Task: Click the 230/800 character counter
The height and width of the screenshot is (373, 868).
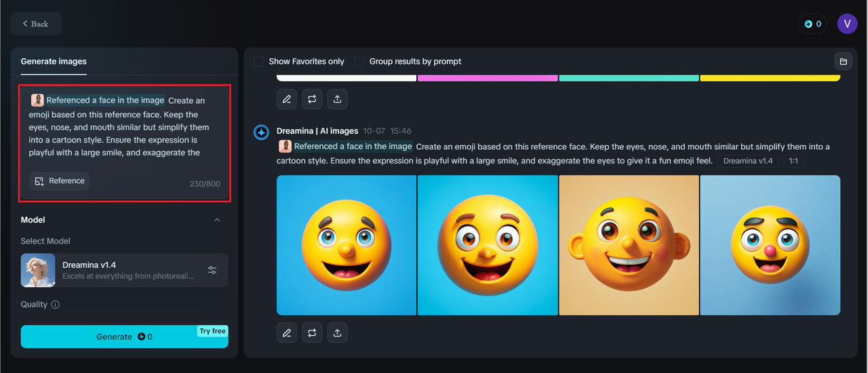Action: tap(205, 184)
